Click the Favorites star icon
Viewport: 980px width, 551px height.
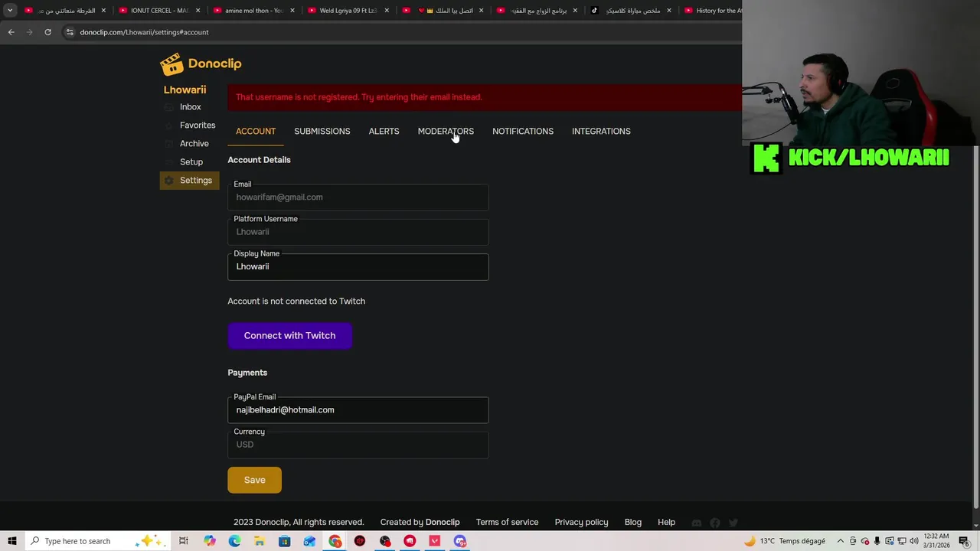tap(169, 126)
